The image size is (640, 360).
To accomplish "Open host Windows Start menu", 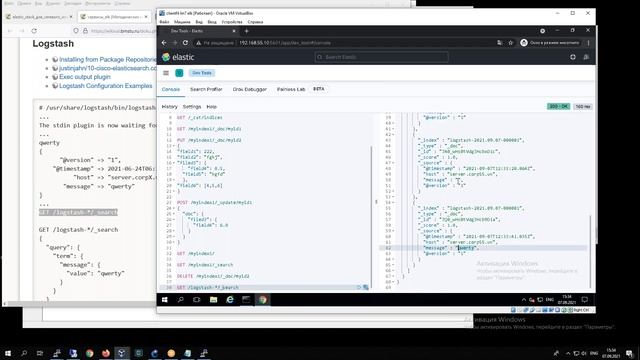I will pyautogui.click(x=8, y=353).
